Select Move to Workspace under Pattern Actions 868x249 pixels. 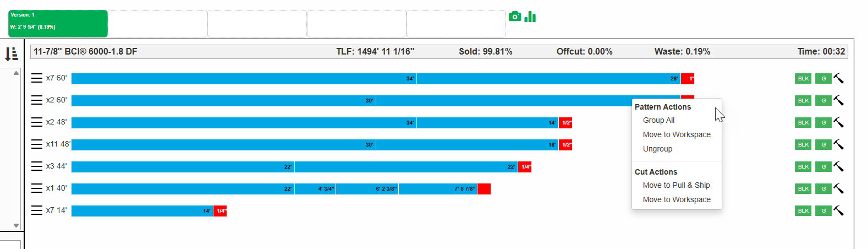click(x=677, y=134)
